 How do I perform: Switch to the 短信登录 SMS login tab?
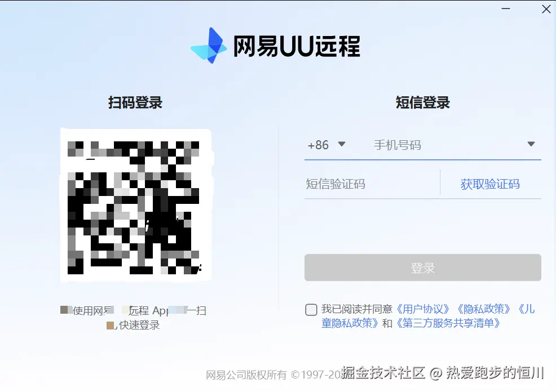tap(422, 103)
